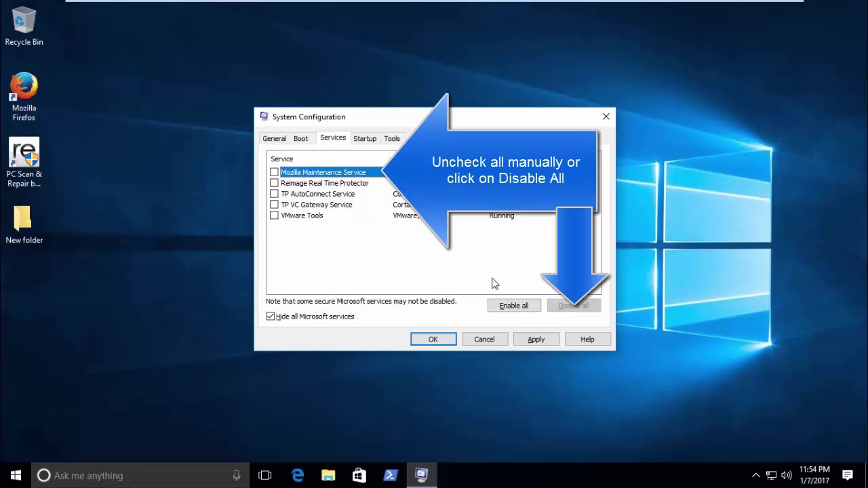The image size is (868, 488).
Task: Launch Microsoft Edge from the taskbar
Action: click(298, 475)
